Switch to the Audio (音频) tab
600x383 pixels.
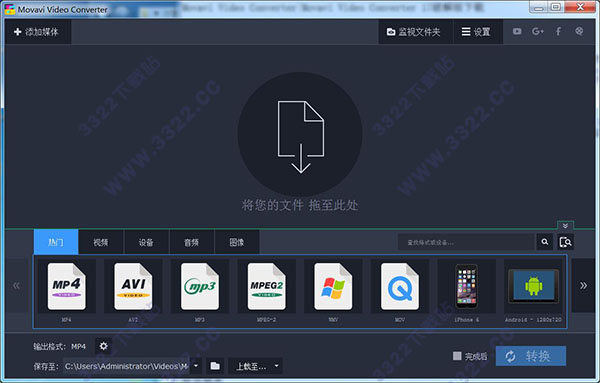191,242
